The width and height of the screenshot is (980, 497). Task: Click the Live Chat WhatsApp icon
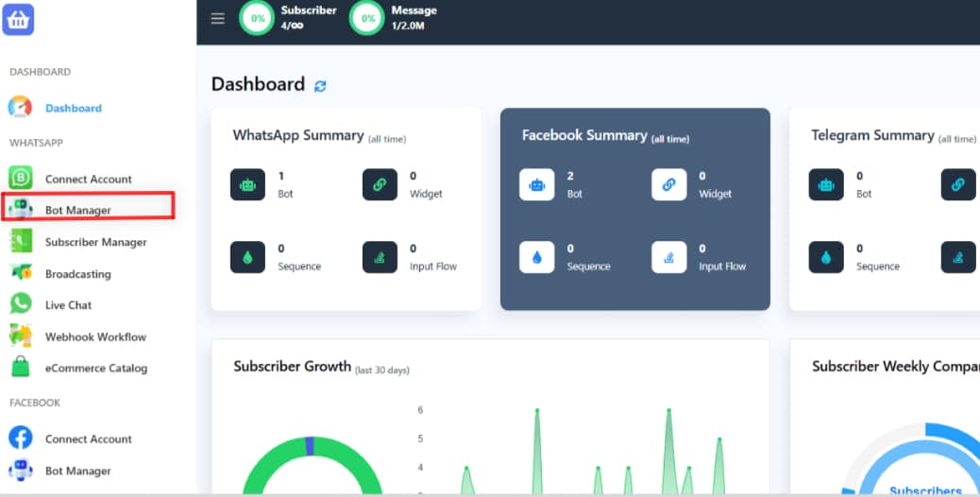coord(21,304)
